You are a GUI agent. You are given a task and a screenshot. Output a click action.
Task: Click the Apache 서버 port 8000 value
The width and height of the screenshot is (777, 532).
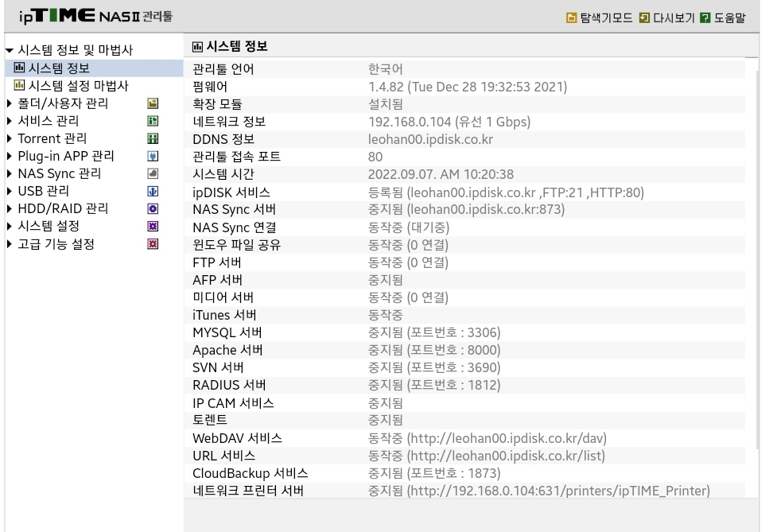pos(434,350)
